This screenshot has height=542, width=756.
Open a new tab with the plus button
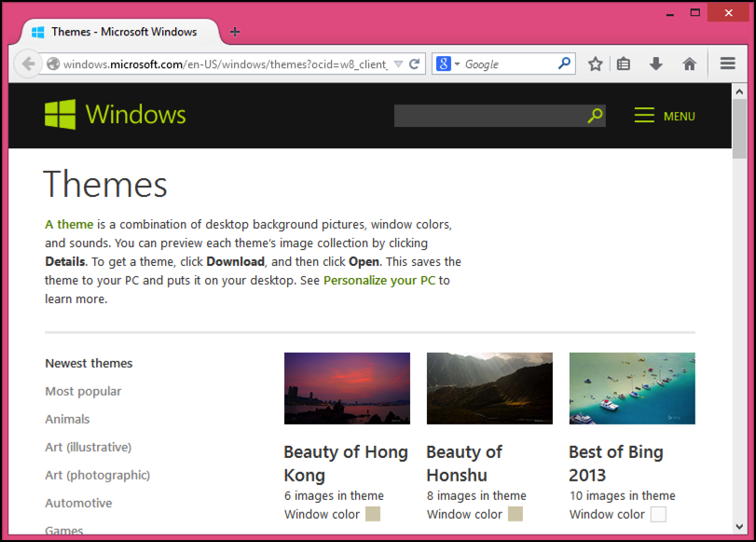[235, 32]
